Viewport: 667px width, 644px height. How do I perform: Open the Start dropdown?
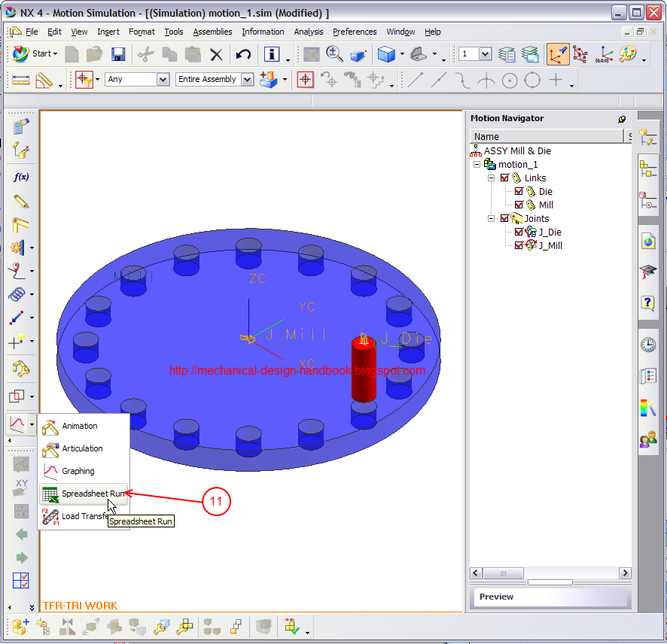[35, 54]
